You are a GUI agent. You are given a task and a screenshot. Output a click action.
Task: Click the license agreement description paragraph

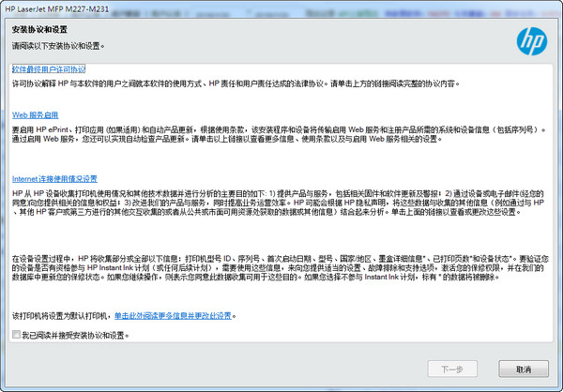click(235, 83)
